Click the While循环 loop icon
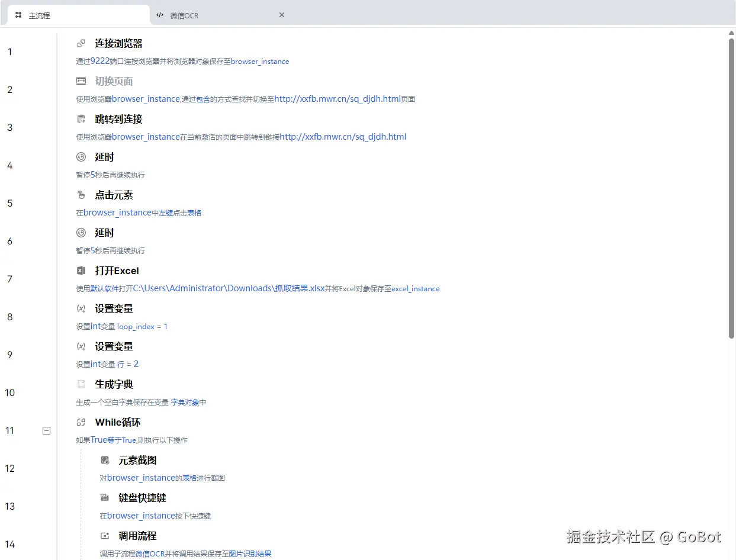The width and height of the screenshot is (736, 560). pos(81,422)
